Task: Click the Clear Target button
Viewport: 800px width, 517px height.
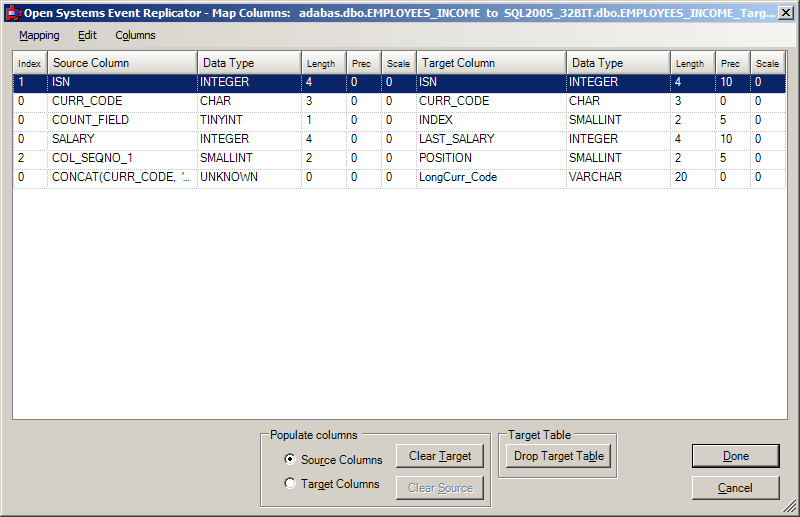Action: (440, 456)
